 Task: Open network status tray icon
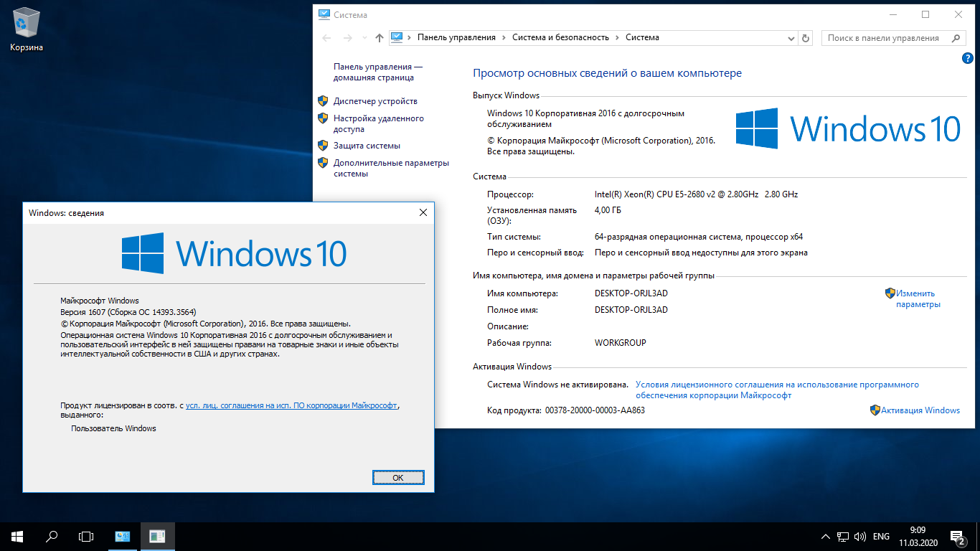pos(843,537)
